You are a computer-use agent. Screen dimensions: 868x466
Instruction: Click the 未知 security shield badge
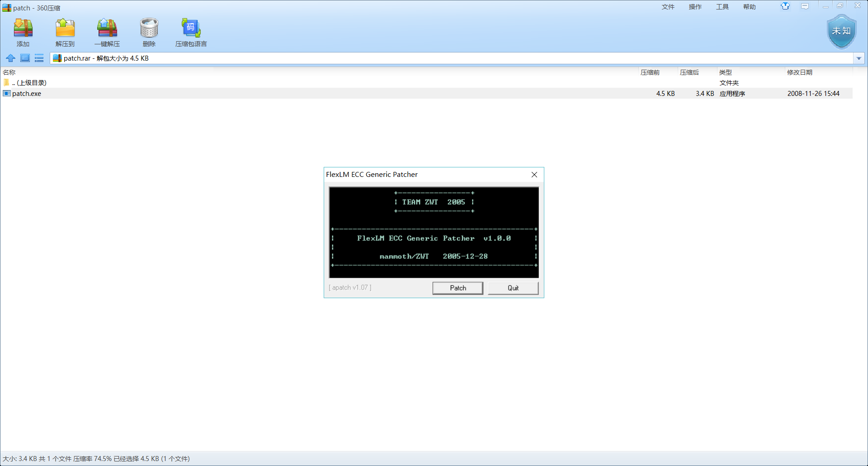tap(841, 31)
